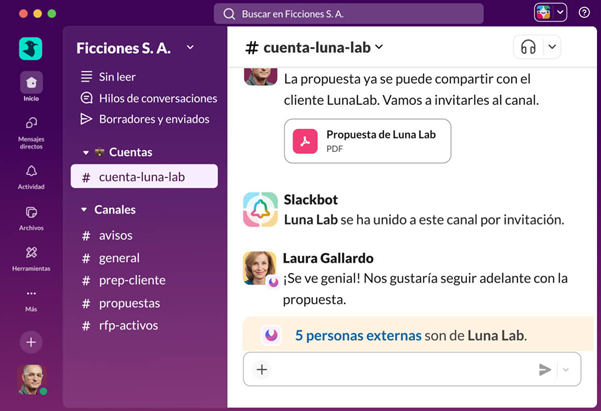The width and height of the screenshot is (601, 411).
Task: Open the Actividad bell icon
Action: (31, 172)
